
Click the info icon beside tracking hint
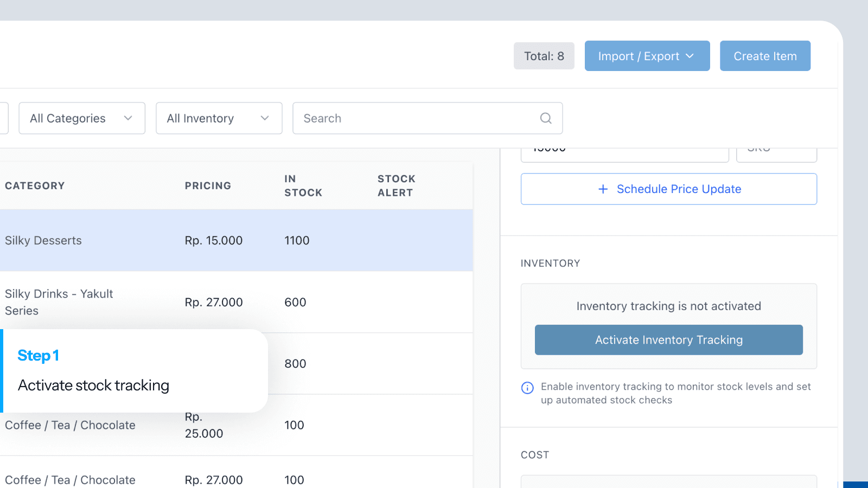pos(527,388)
